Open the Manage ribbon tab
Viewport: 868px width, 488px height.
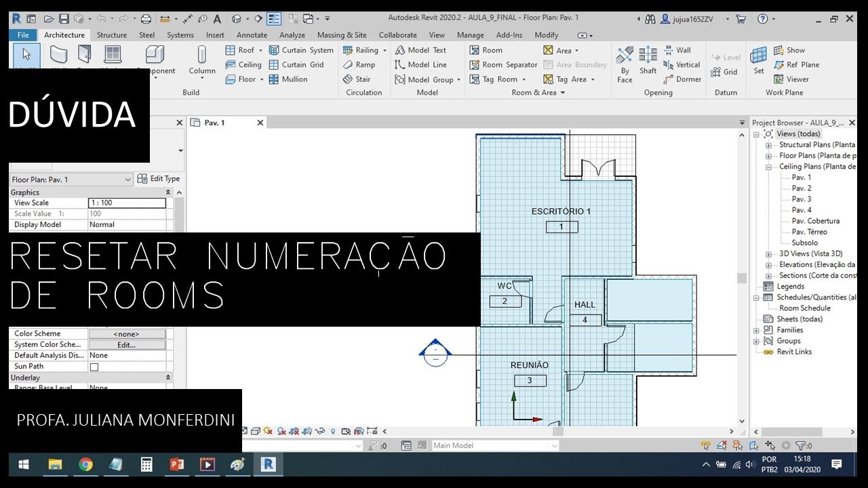click(471, 35)
